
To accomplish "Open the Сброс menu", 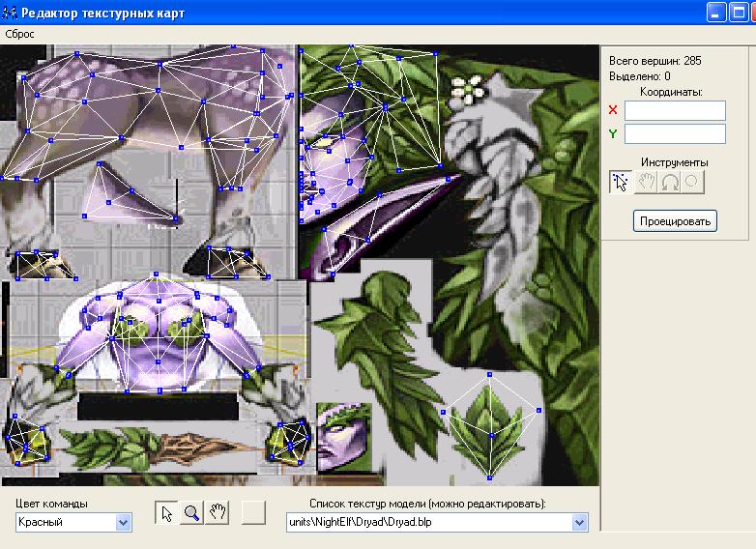I will click(19, 34).
